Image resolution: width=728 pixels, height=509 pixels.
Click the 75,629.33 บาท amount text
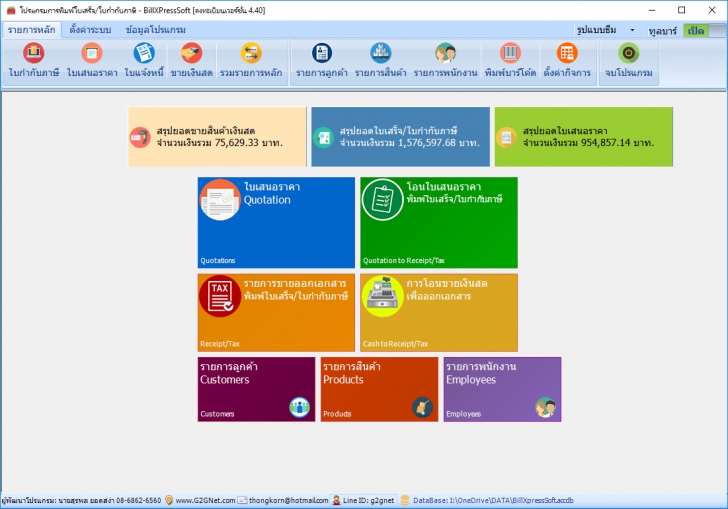pos(248,143)
